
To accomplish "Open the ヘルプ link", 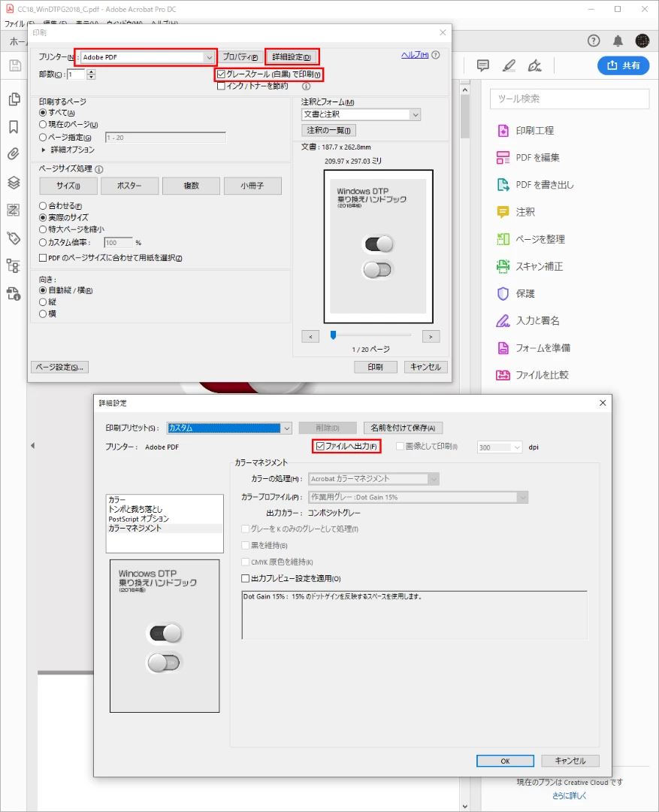I will [x=415, y=55].
